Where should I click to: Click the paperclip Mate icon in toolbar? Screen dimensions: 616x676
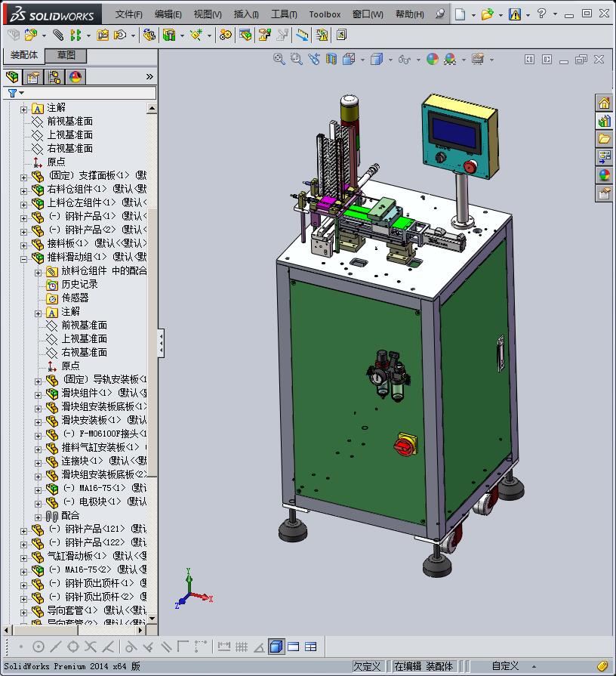(x=57, y=35)
